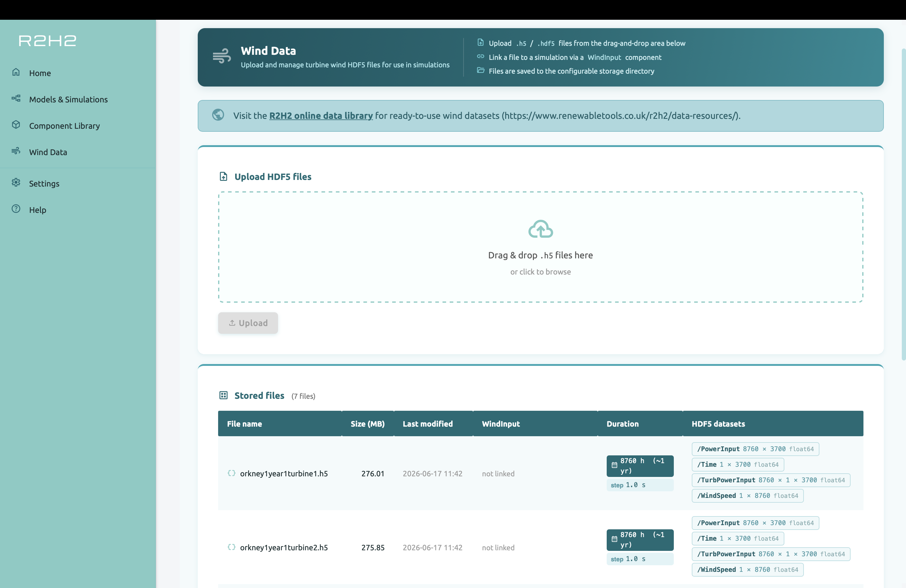Click /WindSpeed dataset tag in turbine1 row
Viewport: 906px width, 588px height.
(x=748, y=495)
